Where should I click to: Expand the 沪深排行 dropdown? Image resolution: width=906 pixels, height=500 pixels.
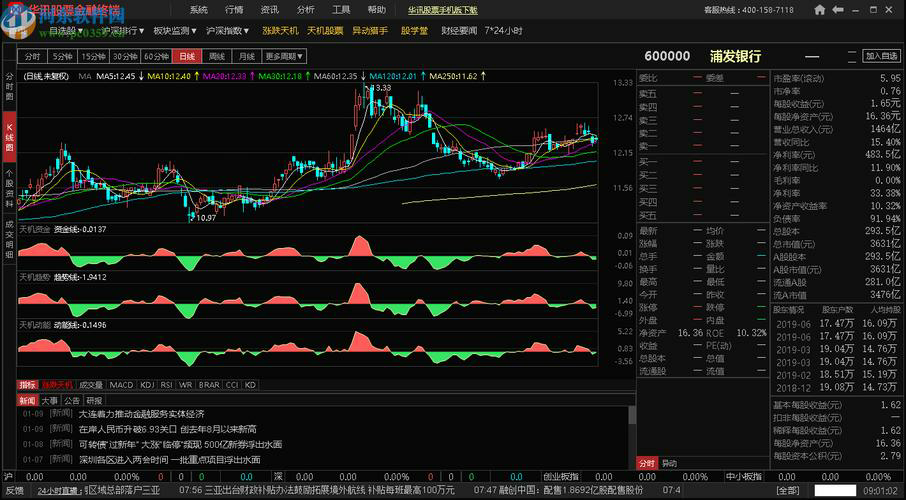[122, 31]
